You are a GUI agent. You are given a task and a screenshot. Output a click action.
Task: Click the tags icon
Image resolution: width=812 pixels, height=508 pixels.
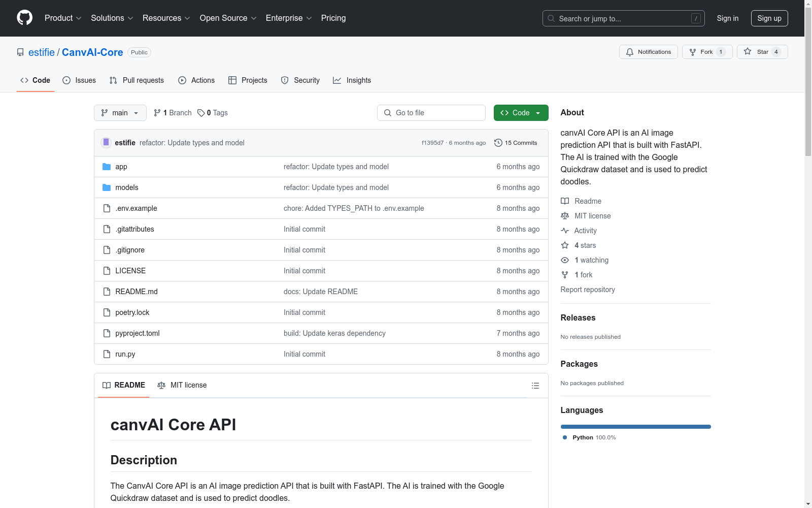pyautogui.click(x=201, y=113)
